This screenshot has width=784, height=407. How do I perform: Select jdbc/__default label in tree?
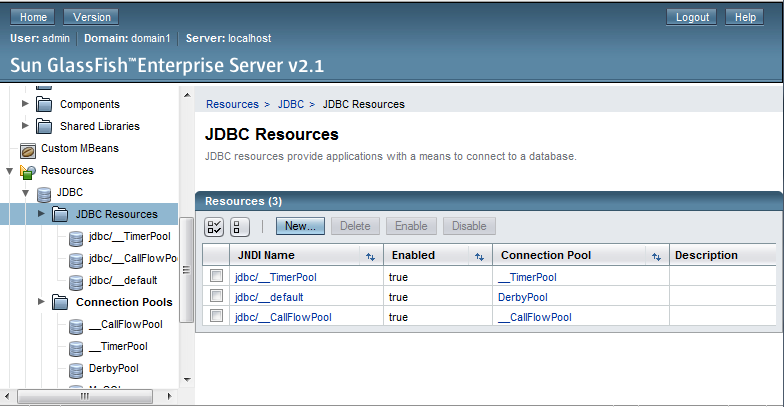click(123, 280)
